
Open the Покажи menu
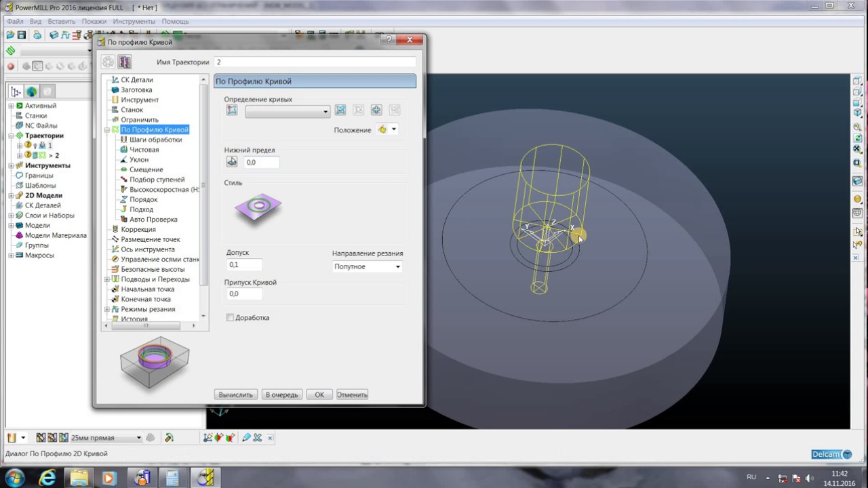pyautogui.click(x=94, y=22)
